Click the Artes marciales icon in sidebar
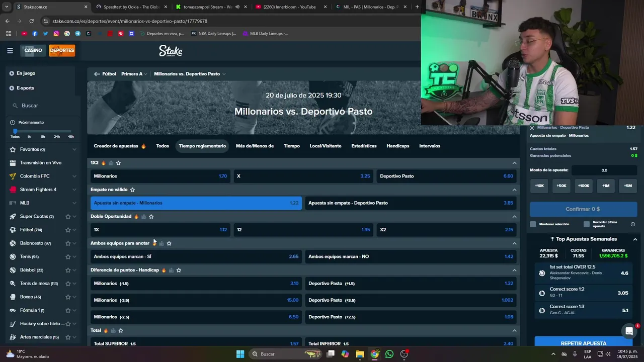This screenshot has height=362, width=644. pos(13,337)
